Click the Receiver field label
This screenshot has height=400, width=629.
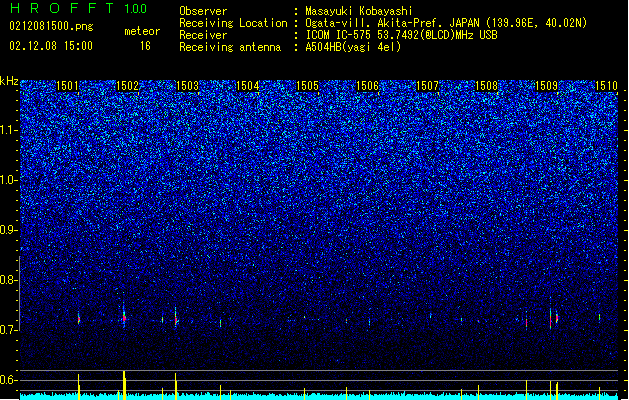(x=203, y=35)
